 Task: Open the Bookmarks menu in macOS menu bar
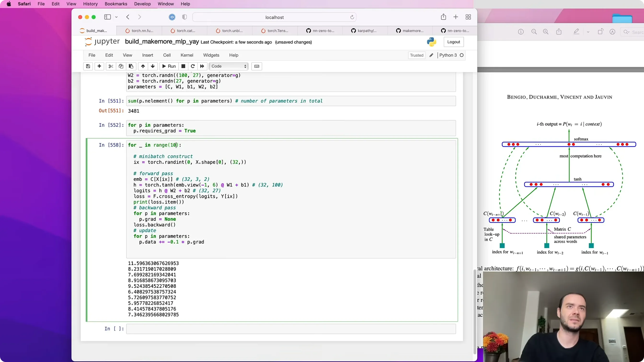tap(116, 4)
